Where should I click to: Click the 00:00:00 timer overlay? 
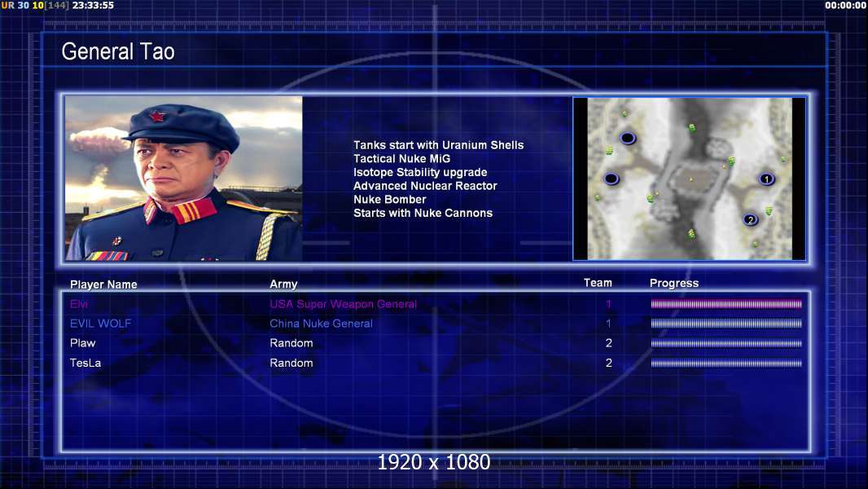[845, 6]
